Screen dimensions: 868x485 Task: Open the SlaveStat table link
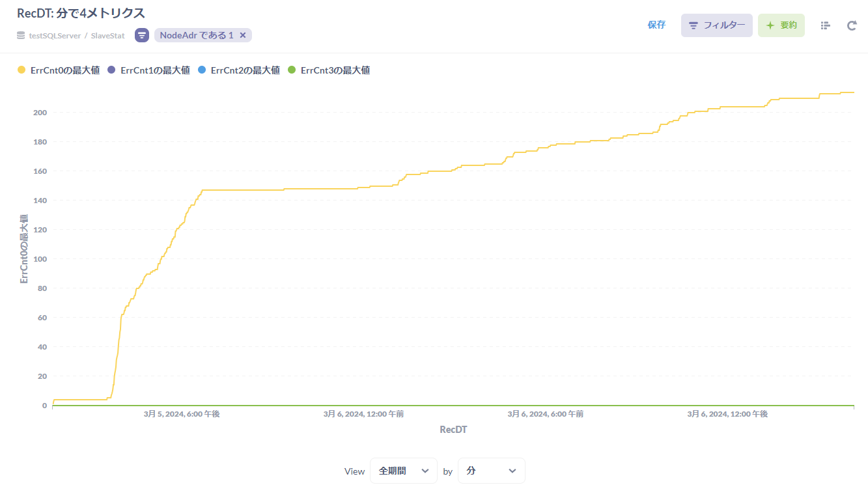[107, 36]
